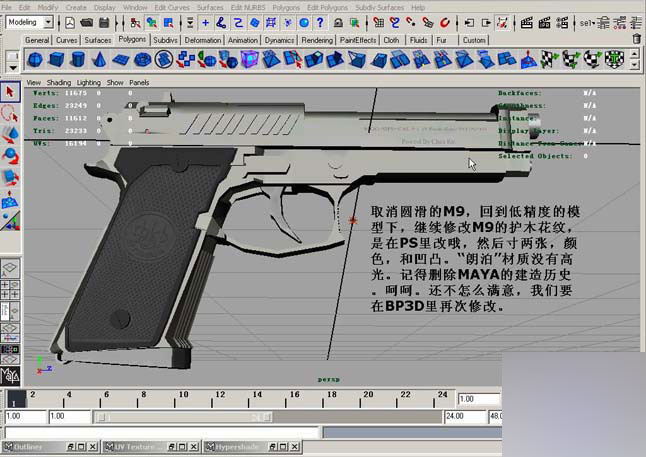Activate the Scale tool in the toolbox
Image resolution: width=646 pixels, height=457 pixels.
[10, 177]
